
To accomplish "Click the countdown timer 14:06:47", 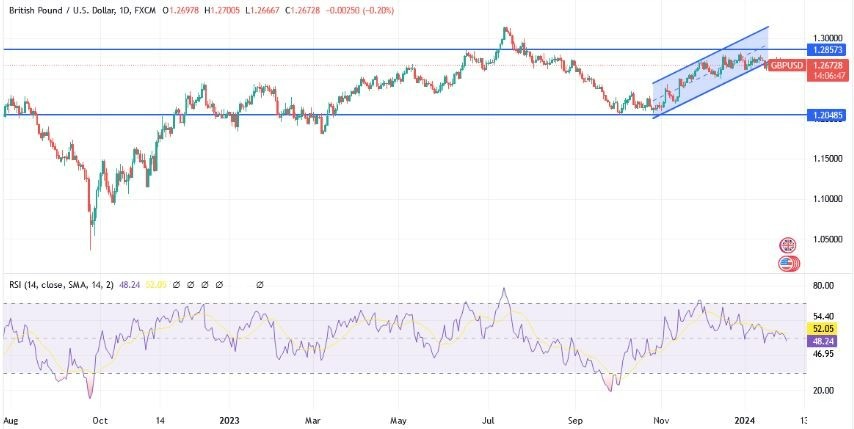I will 827,76.
